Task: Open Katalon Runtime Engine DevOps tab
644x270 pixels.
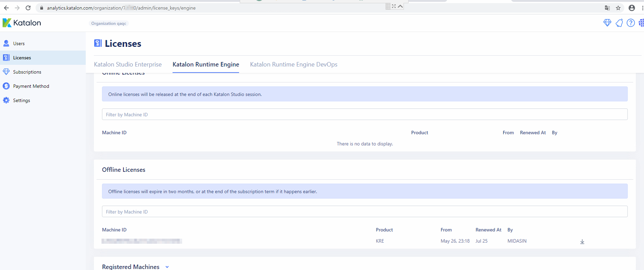Action: pyautogui.click(x=294, y=64)
